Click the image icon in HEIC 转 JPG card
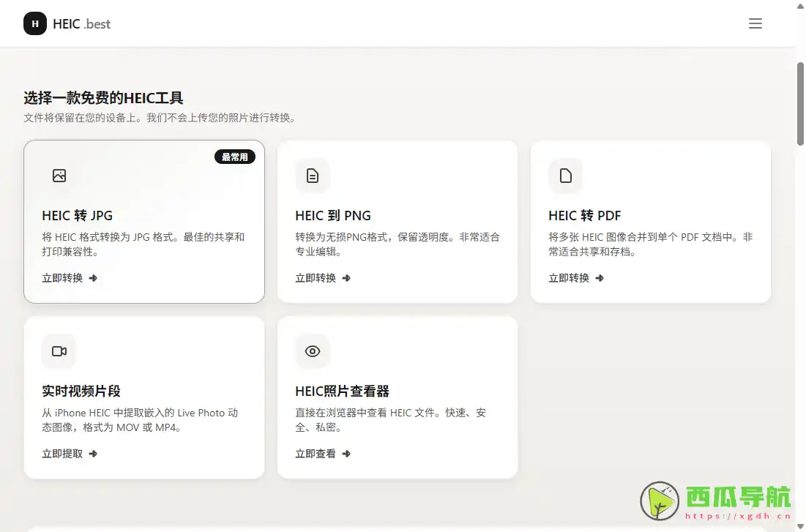Viewport: 806px width, 532px height. coord(59,176)
